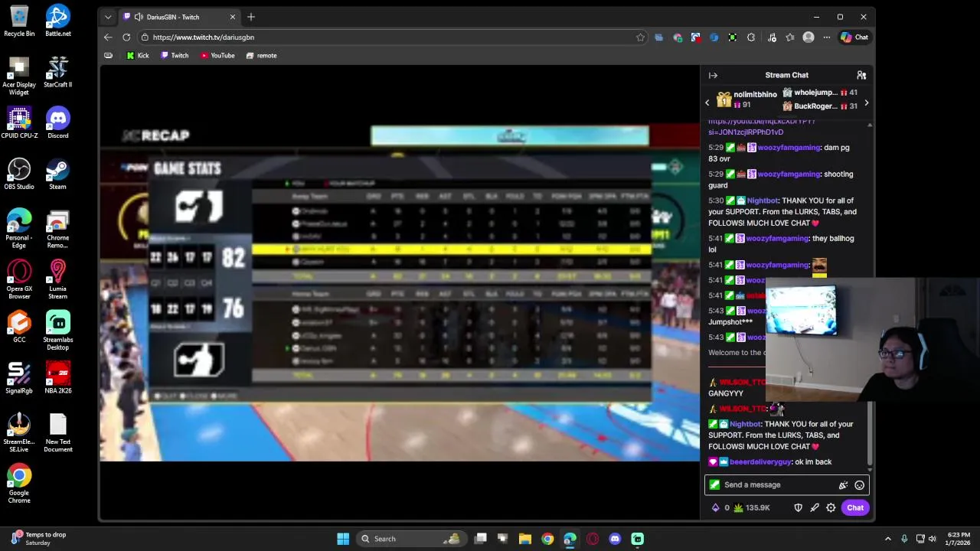980x551 pixels.
Task: Click the Bits icon below the chat input
Action: click(716, 507)
